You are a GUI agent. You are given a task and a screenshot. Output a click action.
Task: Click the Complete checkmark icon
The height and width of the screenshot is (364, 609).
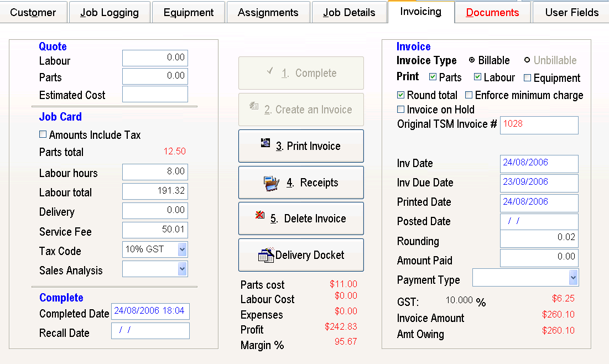(270, 71)
